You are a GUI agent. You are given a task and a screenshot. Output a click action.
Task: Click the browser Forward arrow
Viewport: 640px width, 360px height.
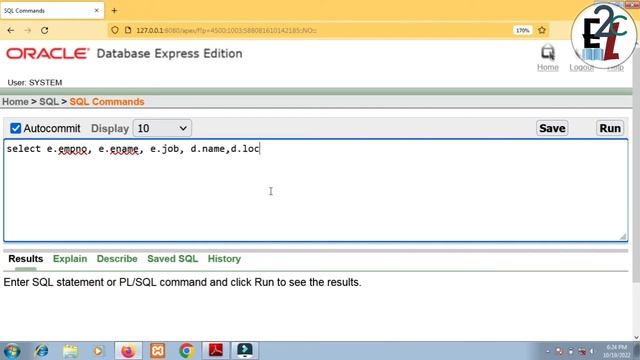(28, 30)
